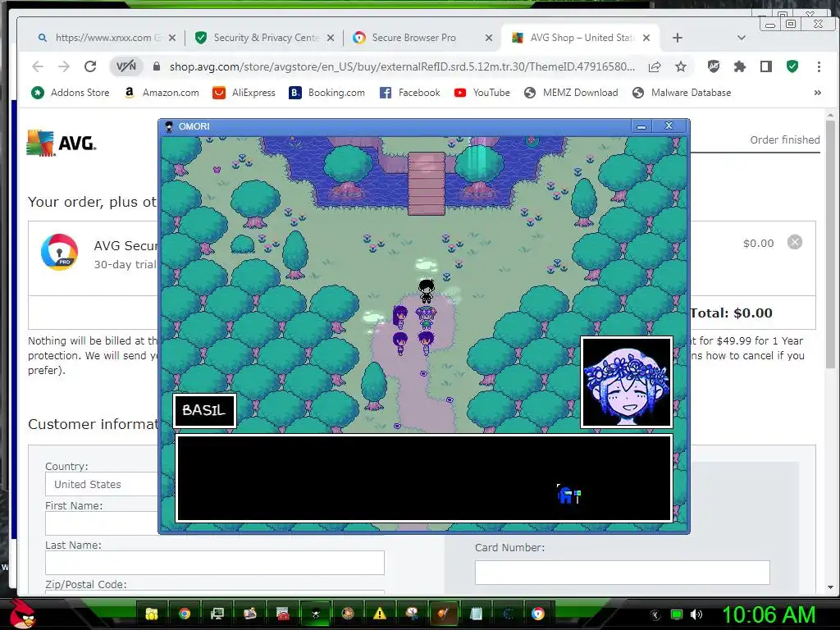Minimize the OMORI game window
This screenshot has width=840, height=630.
click(641, 126)
